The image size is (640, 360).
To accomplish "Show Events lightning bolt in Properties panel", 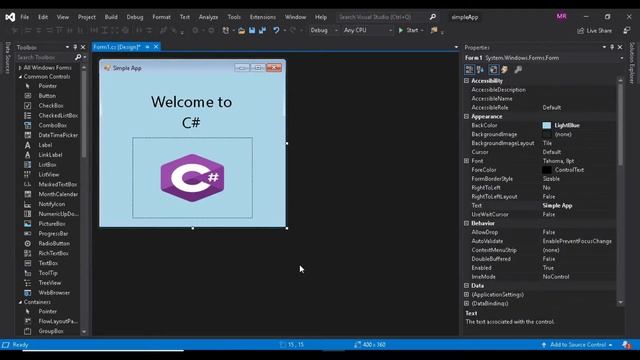I will pyautogui.click(x=504, y=70).
